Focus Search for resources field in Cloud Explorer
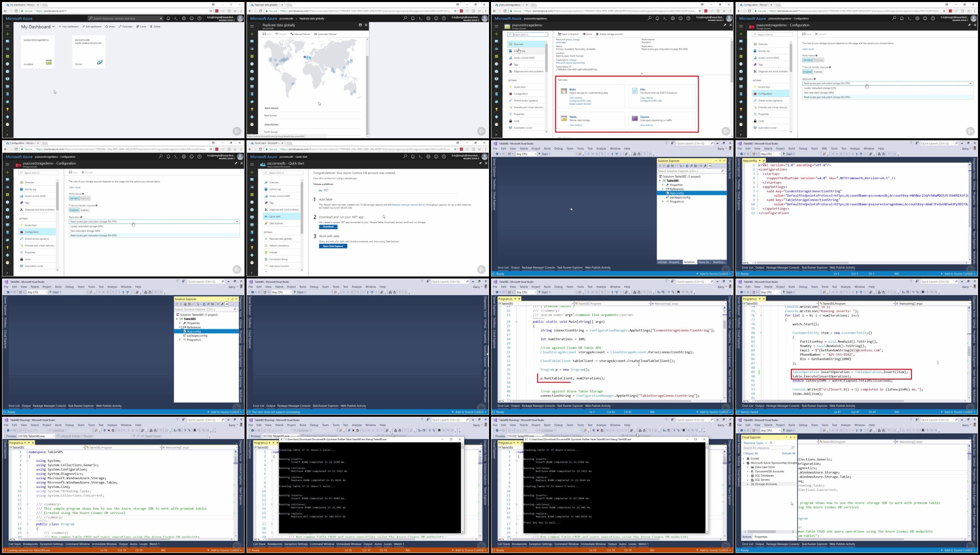Screen dimensions: 980x555 (769, 448)
